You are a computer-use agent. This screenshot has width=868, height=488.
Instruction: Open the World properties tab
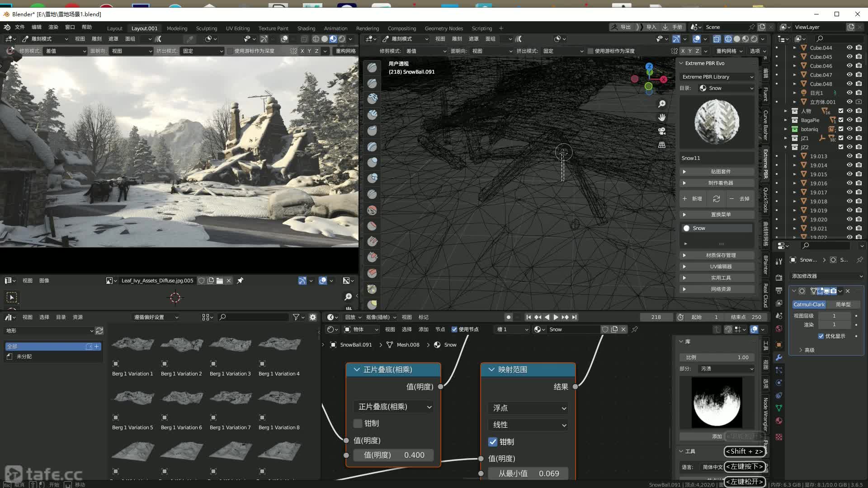click(779, 328)
